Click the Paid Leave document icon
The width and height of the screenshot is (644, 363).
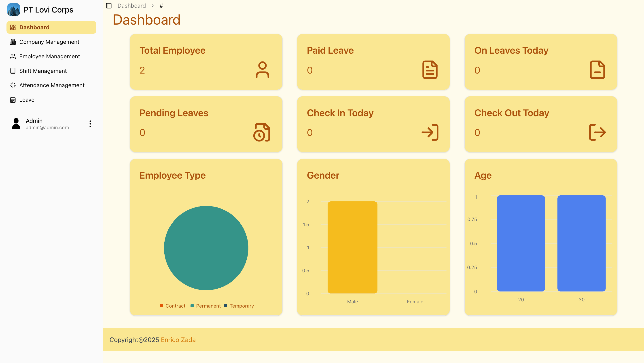(x=430, y=70)
